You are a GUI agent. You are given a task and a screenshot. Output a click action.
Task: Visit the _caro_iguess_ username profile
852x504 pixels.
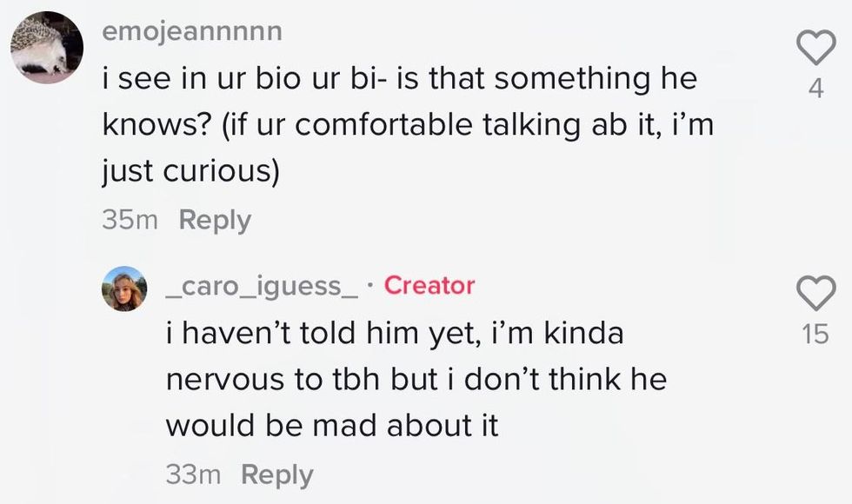(x=263, y=286)
